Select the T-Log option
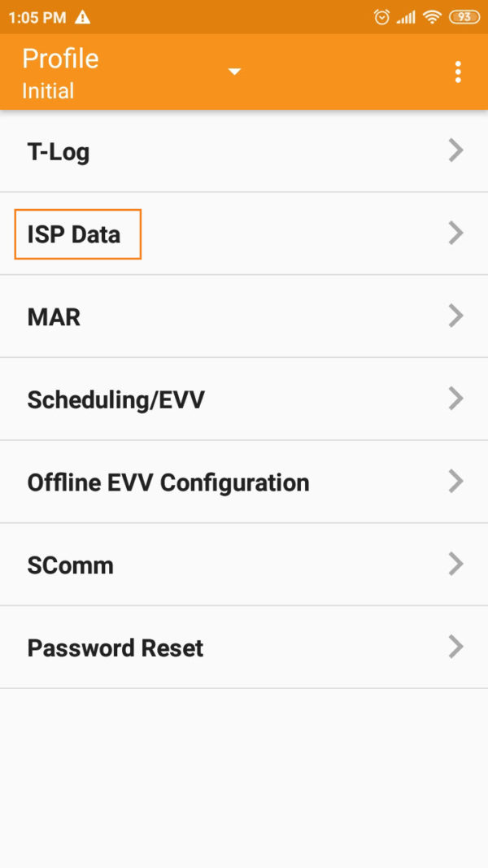 [58, 151]
